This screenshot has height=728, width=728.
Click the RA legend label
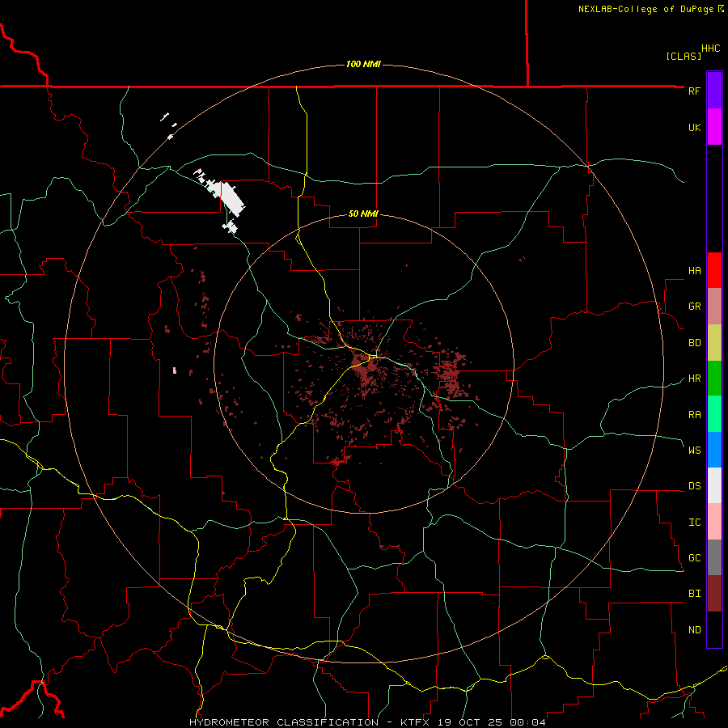click(x=694, y=415)
